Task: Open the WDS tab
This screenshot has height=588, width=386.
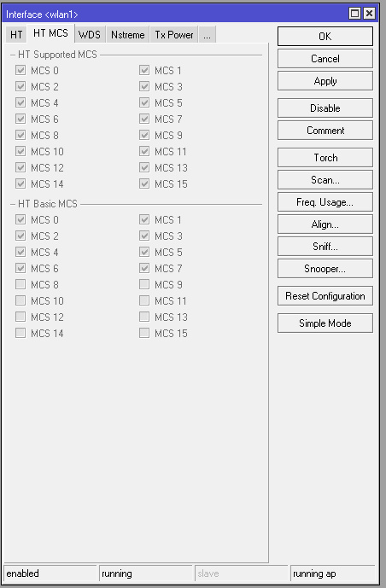Action: (90, 35)
